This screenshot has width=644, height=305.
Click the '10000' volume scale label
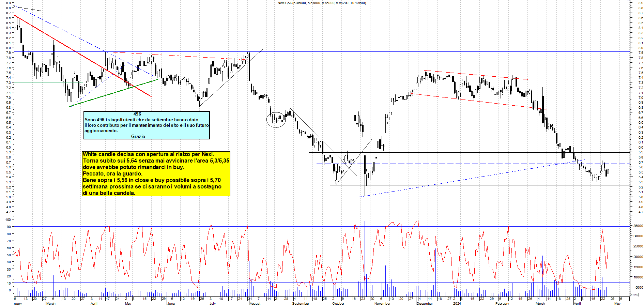(638, 277)
